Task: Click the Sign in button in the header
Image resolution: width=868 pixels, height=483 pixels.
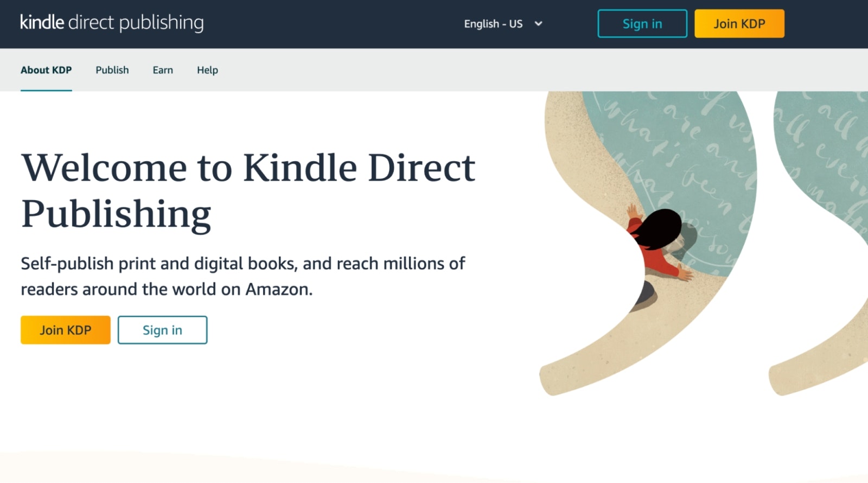Action: pyautogui.click(x=642, y=24)
